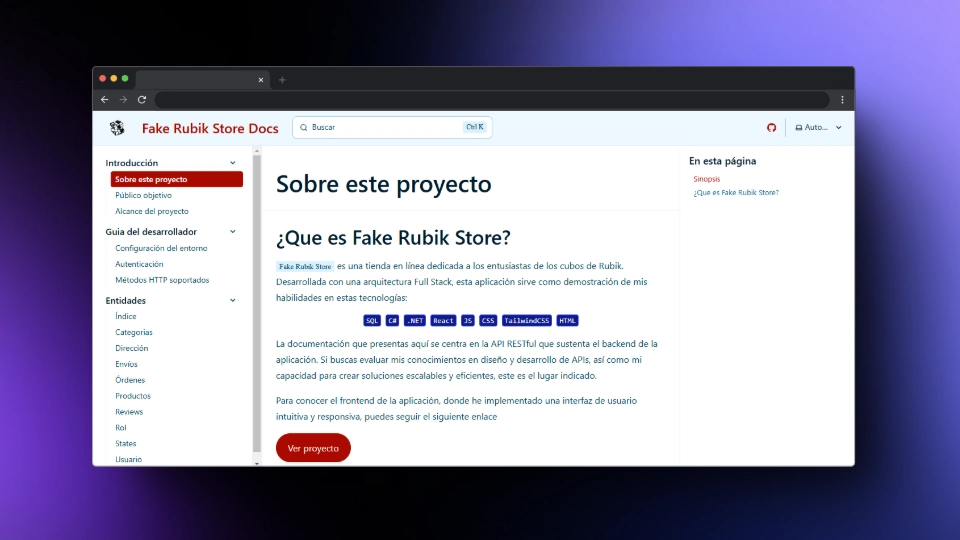The height and width of the screenshot is (540, 960).
Task: Open States entity page
Action: pos(126,443)
